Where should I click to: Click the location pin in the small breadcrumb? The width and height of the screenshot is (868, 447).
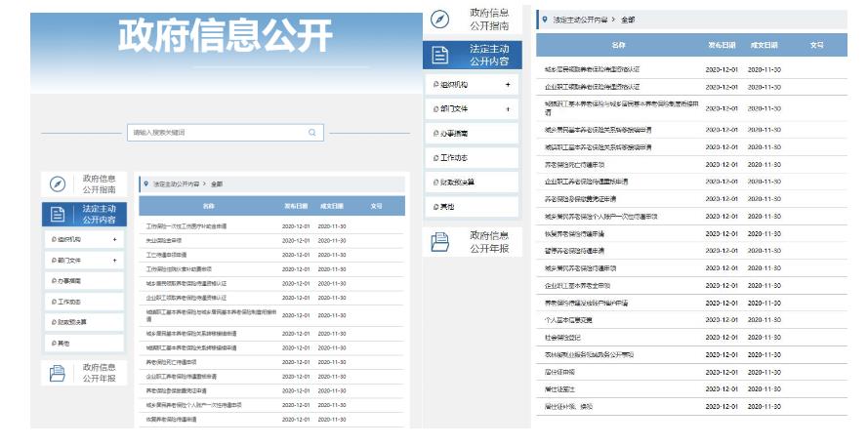[146, 183]
